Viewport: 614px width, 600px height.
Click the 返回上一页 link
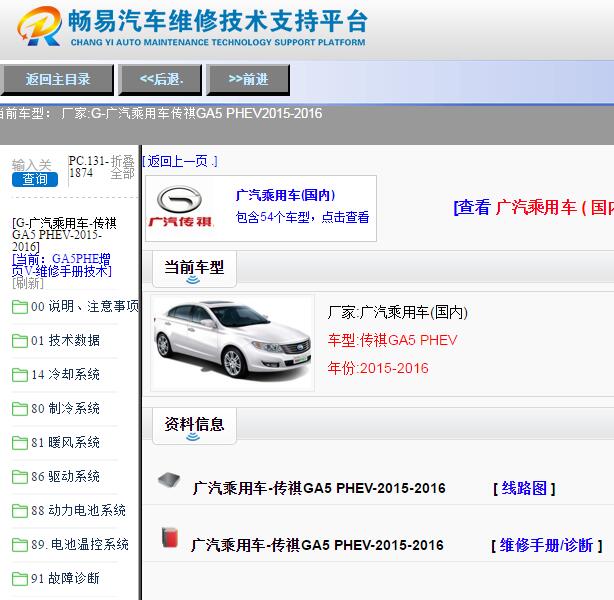[x=180, y=161]
